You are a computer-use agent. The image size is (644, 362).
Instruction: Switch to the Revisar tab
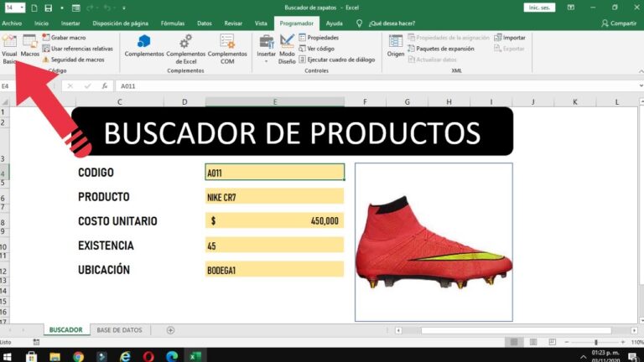tap(233, 23)
